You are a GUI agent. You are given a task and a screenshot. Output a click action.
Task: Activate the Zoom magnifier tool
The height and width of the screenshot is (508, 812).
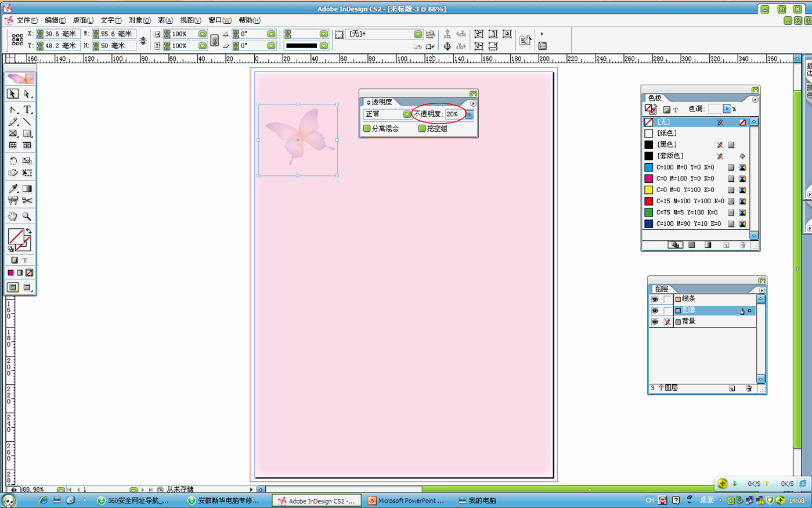[27, 216]
